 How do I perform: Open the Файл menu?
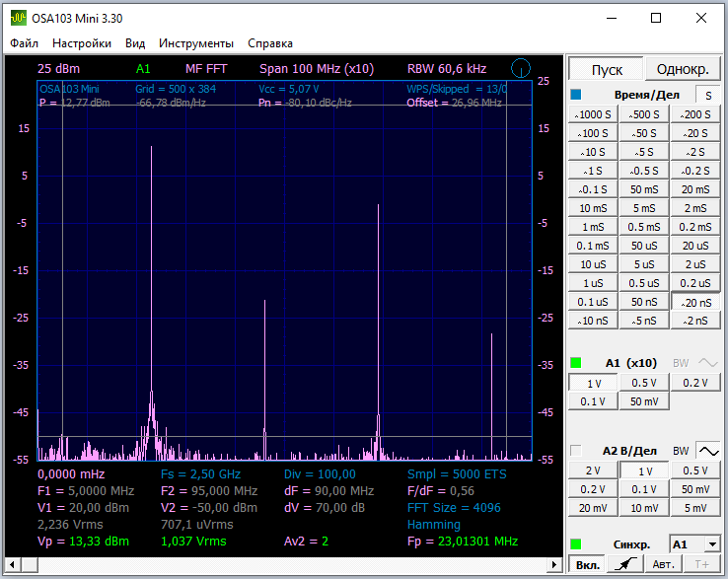[x=25, y=43]
